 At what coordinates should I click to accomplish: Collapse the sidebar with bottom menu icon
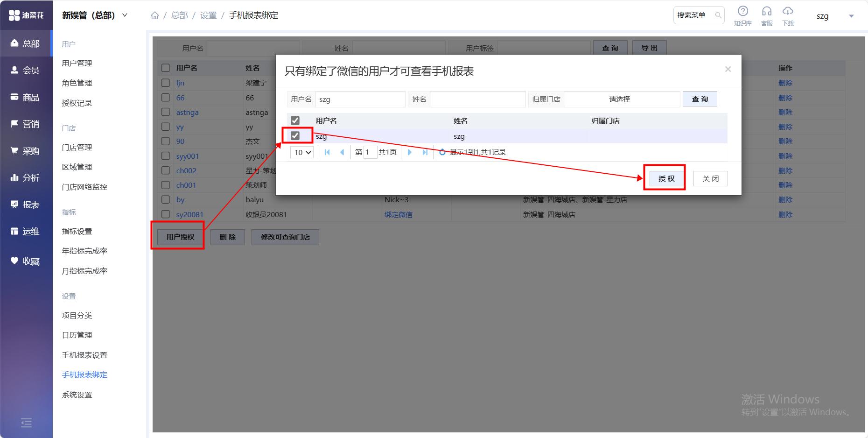point(26,423)
